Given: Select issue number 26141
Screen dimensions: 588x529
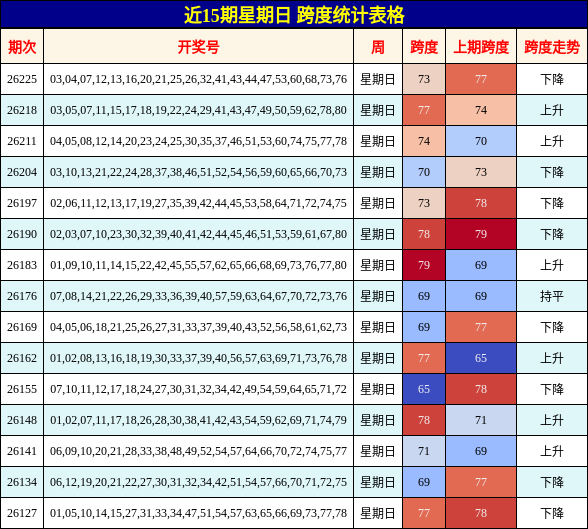Looking at the screenshot, I should 22,451.
